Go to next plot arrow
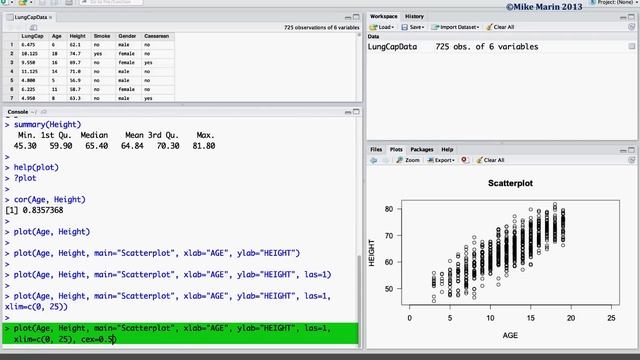 (385, 160)
